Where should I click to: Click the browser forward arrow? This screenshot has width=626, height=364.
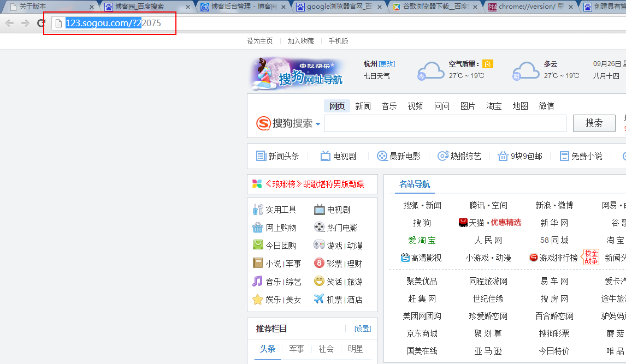(25, 23)
